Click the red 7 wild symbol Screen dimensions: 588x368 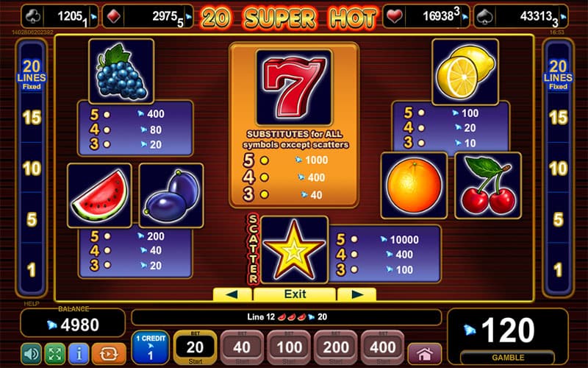coord(294,88)
